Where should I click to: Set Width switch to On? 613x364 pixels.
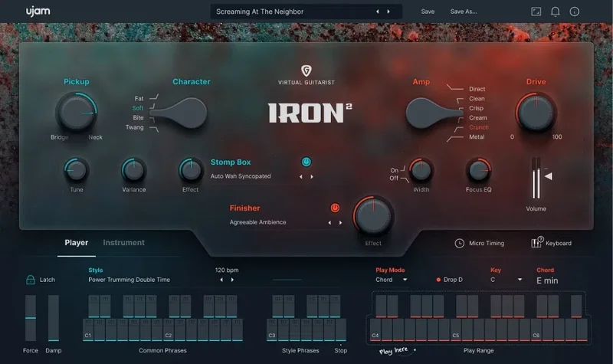(x=395, y=170)
